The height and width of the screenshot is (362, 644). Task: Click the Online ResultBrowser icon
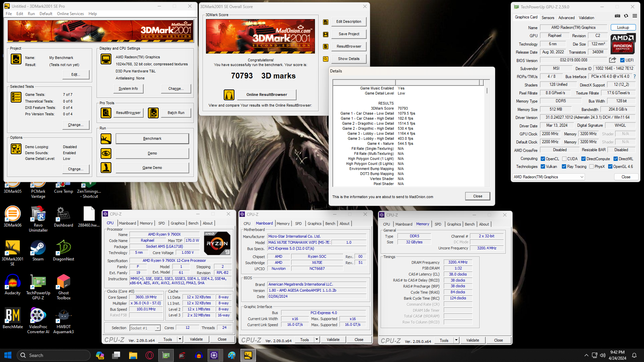click(x=229, y=95)
